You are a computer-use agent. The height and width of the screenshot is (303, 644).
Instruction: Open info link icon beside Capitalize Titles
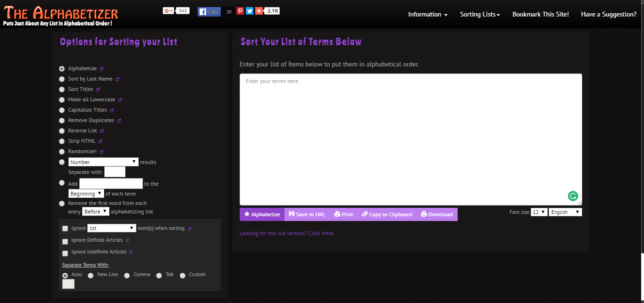tap(112, 110)
